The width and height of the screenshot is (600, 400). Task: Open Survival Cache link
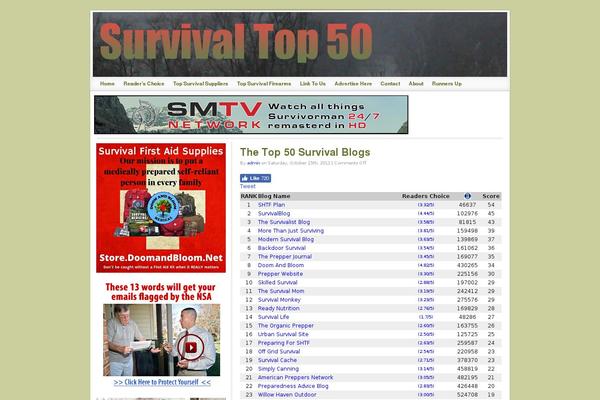[x=277, y=360]
